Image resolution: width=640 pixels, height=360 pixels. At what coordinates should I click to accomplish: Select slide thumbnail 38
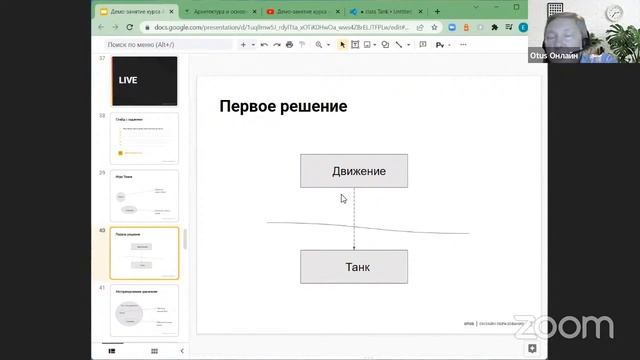click(144, 138)
